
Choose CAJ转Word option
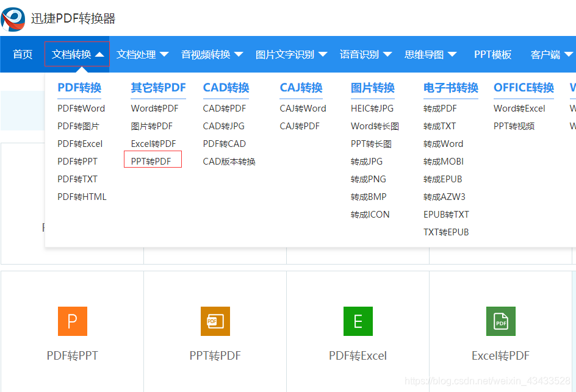click(x=303, y=109)
